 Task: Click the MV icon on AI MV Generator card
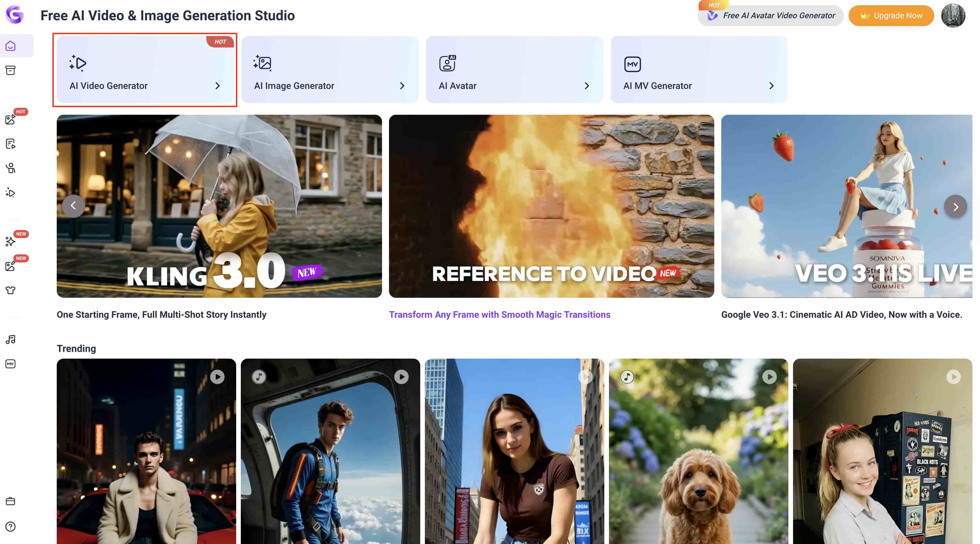pyautogui.click(x=632, y=64)
